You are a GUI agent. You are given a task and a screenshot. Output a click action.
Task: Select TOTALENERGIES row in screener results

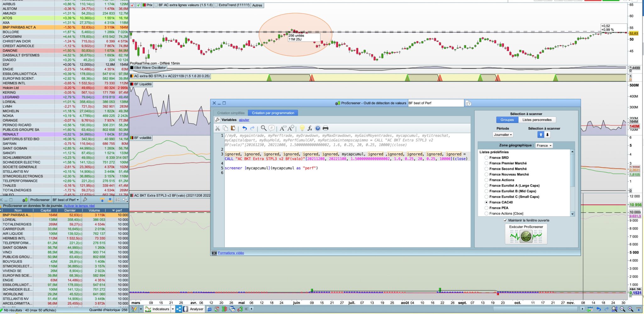coord(64,224)
